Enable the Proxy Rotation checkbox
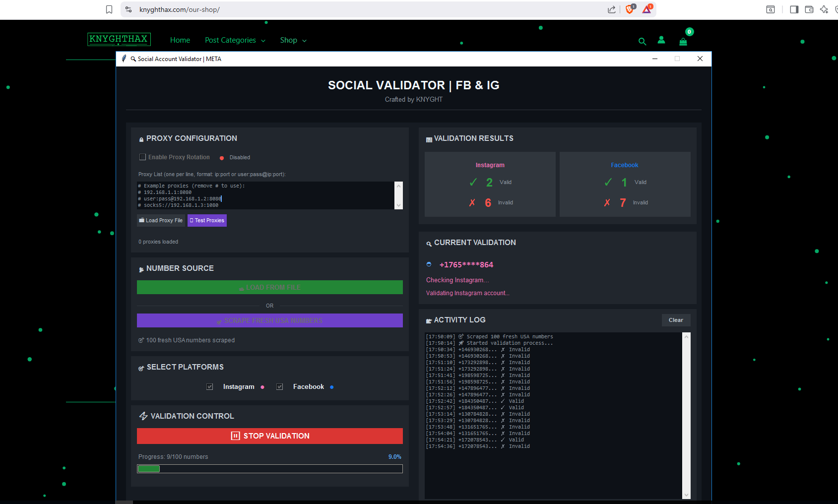The image size is (838, 504). point(143,157)
